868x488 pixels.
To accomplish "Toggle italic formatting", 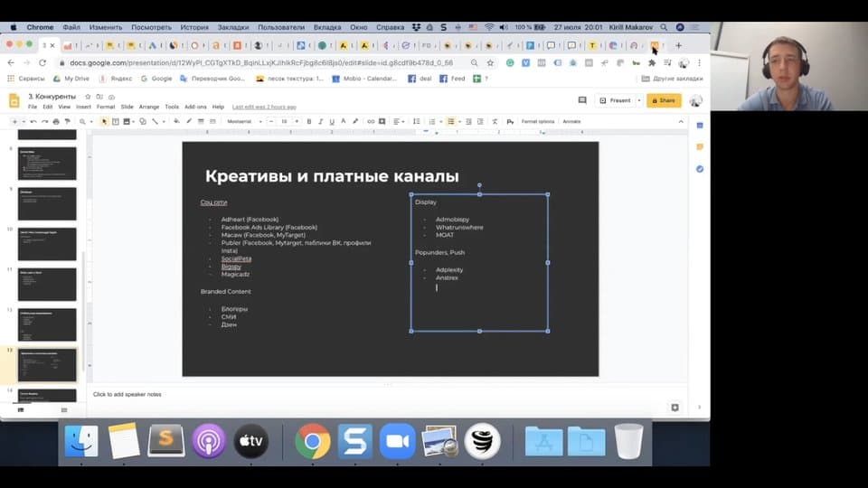I will point(320,122).
